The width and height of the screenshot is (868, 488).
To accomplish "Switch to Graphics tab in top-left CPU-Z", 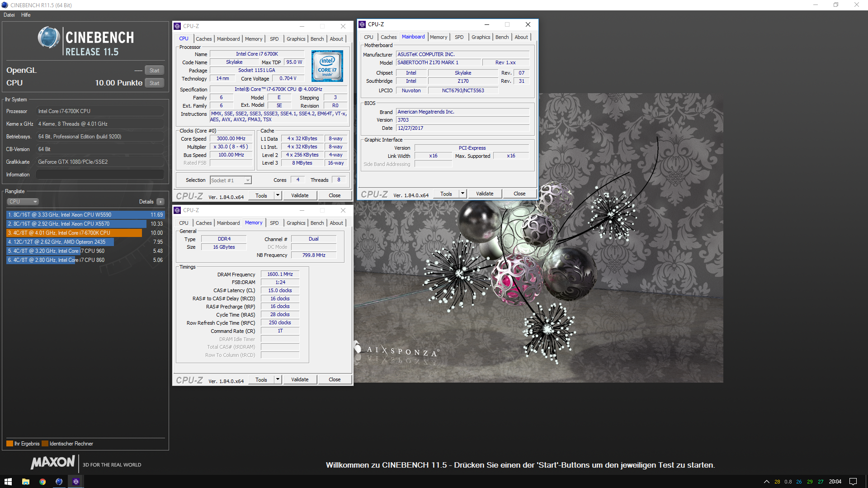I will [x=296, y=39].
